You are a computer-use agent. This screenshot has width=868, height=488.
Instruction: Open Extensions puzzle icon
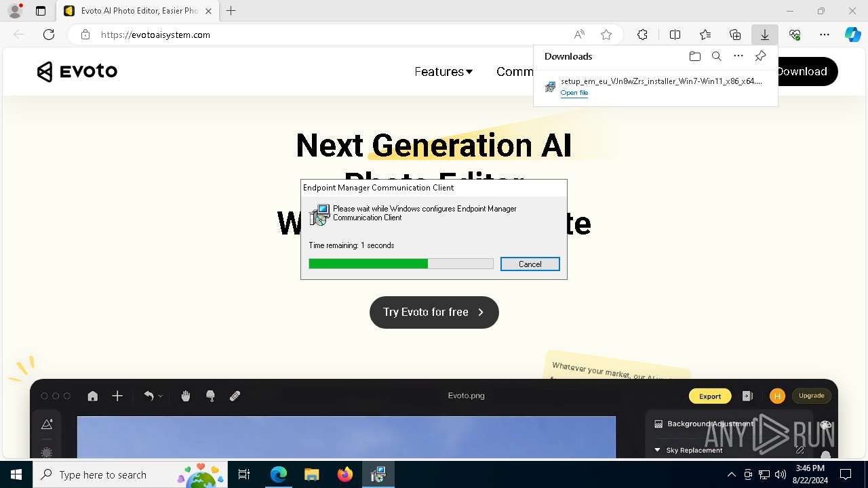pyautogui.click(x=642, y=35)
